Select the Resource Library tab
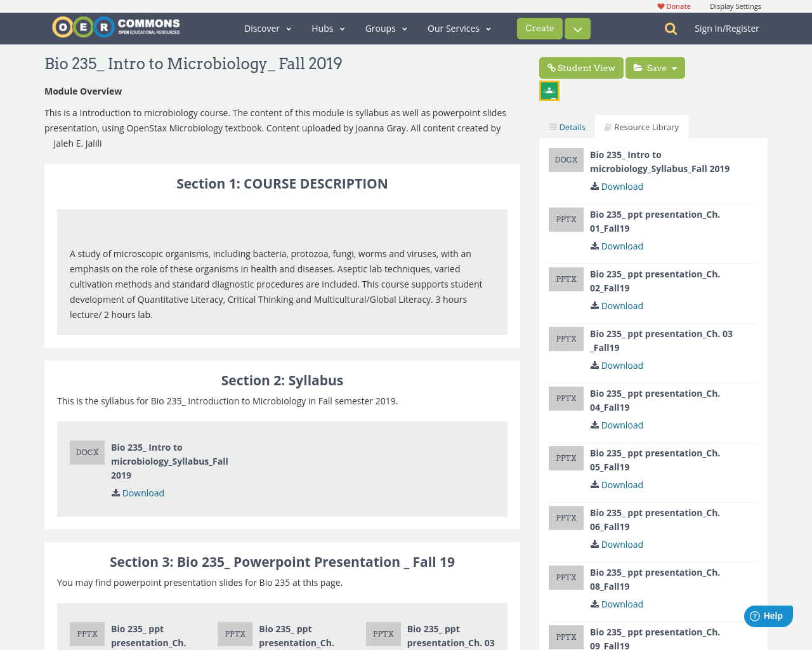This screenshot has width=812, height=650. point(641,126)
